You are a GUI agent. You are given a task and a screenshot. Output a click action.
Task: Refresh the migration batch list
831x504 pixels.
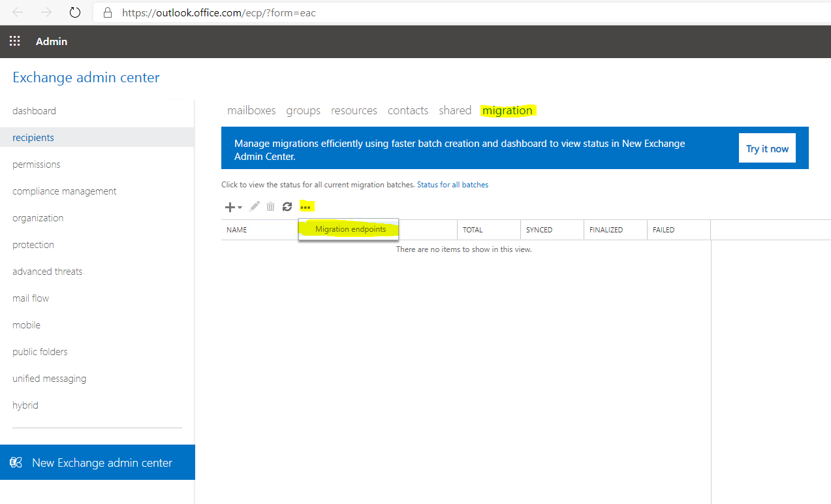[287, 206]
